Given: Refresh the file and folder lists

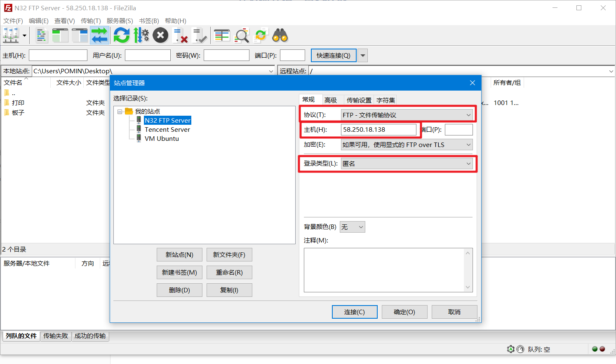Looking at the screenshot, I should click(x=122, y=35).
